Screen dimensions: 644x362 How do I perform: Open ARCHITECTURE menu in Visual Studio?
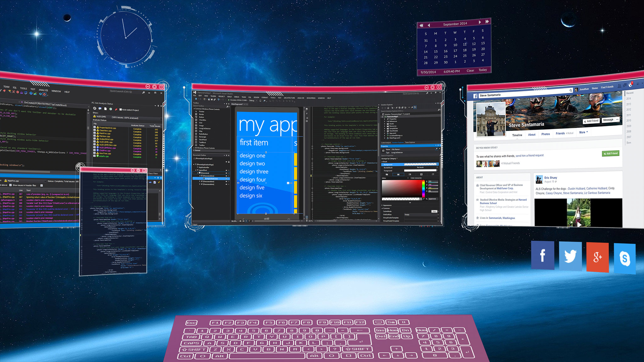[289, 98]
